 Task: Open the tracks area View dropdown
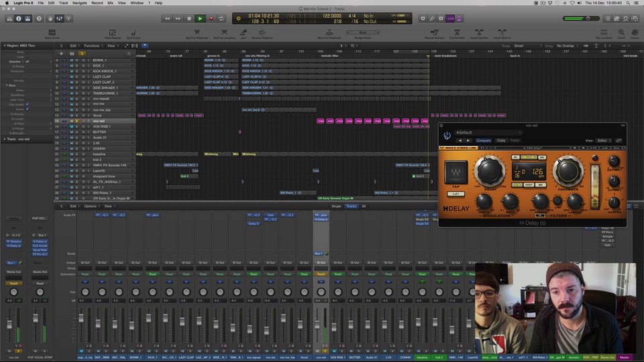112,46
